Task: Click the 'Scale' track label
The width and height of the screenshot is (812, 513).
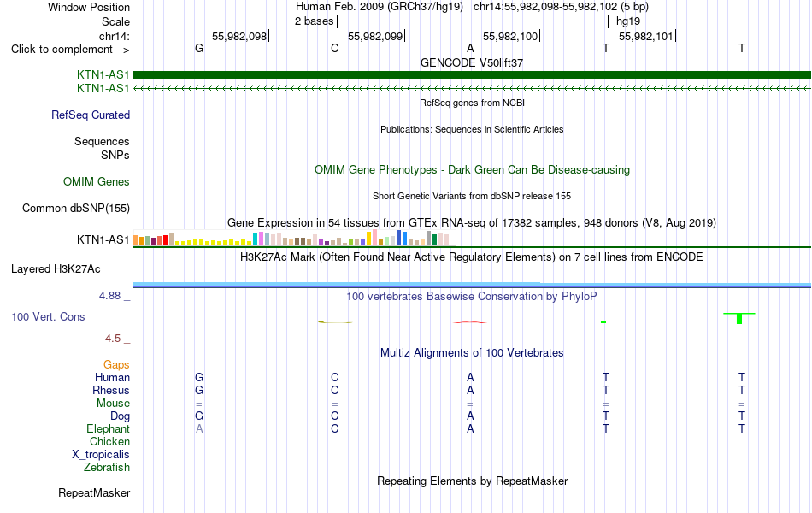Action: coord(115,21)
